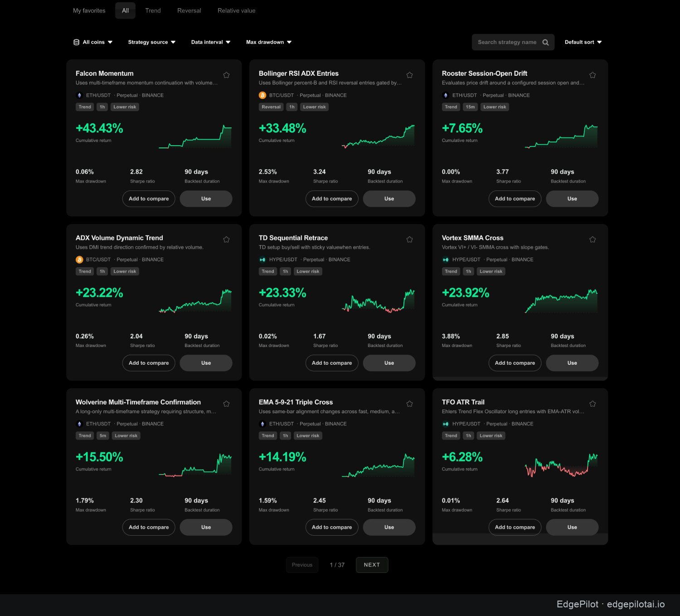Switch to the My favorites tab
The height and width of the screenshot is (616, 680).
89,10
